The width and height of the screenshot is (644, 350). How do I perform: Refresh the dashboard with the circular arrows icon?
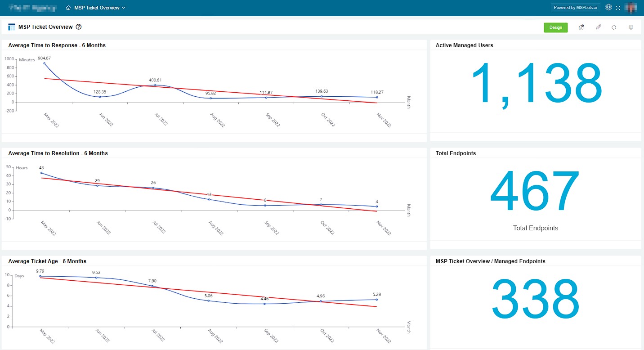614,27
